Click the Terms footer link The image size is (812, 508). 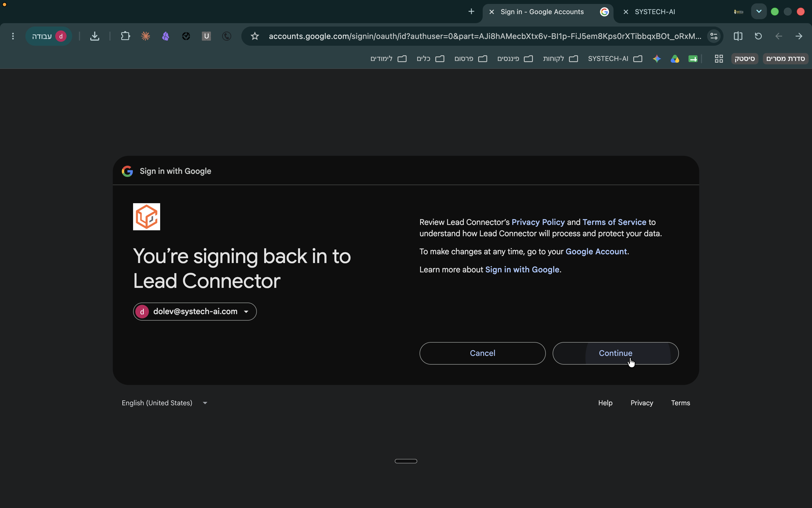[680, 403]
